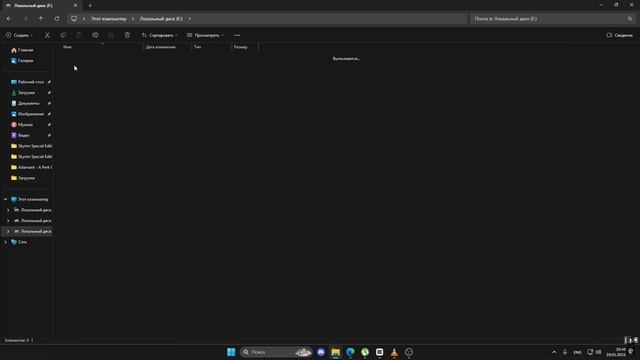Open pinned Загрузки with green arrow icon
Screen dimensions: 640x360
click(23, 93)
